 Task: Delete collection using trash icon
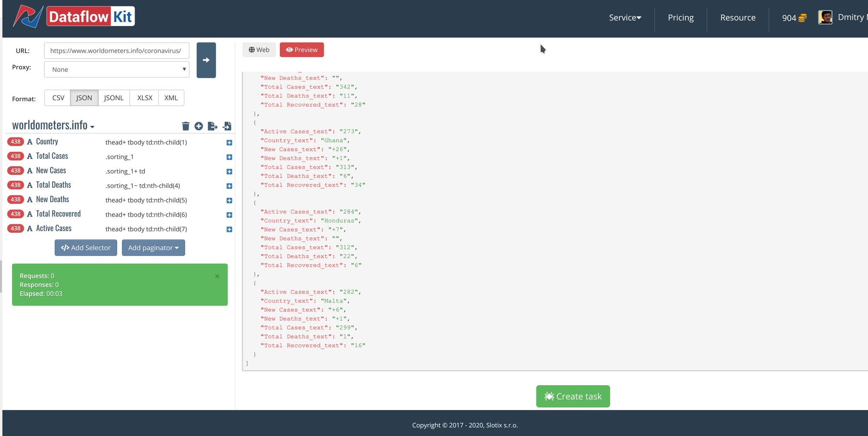[x=186, y=126]
